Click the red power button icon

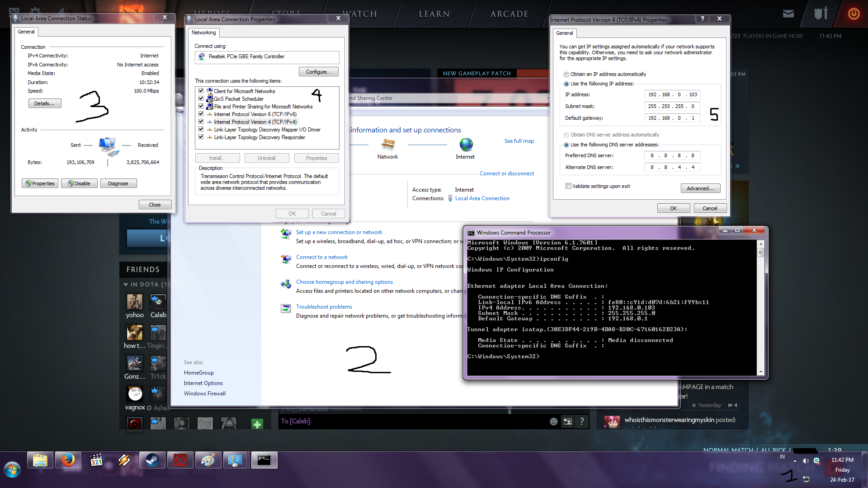[854, 14]
